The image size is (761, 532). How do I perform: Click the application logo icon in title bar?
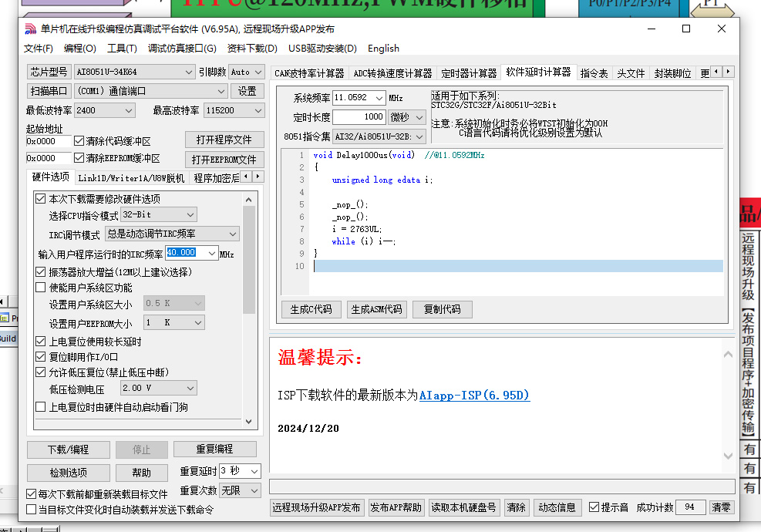pos(31,29)
